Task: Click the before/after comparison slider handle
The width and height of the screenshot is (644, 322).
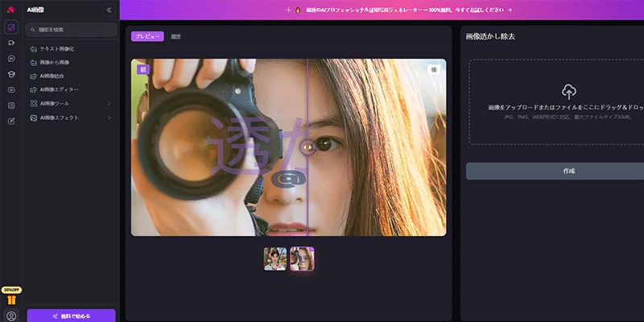Action: 308,146
